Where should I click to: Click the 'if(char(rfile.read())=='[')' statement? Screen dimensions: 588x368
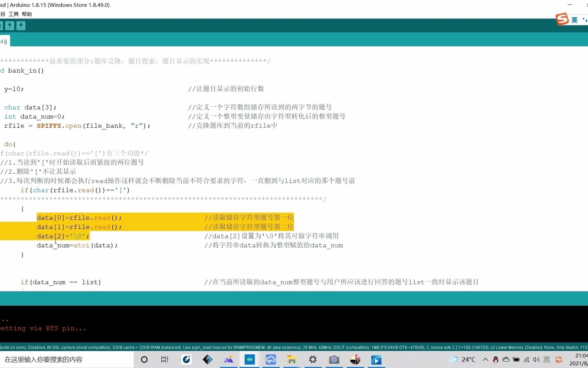coord(75,190)
